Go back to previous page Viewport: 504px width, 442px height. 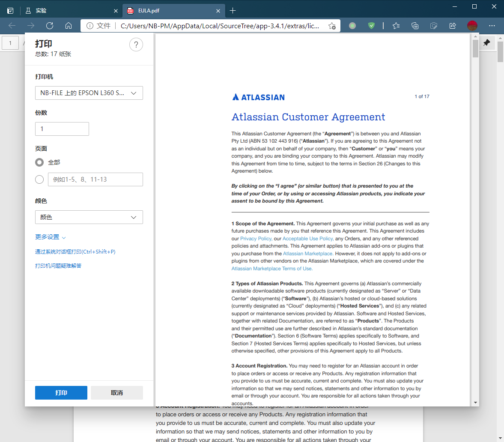click(x=12, y=26)
